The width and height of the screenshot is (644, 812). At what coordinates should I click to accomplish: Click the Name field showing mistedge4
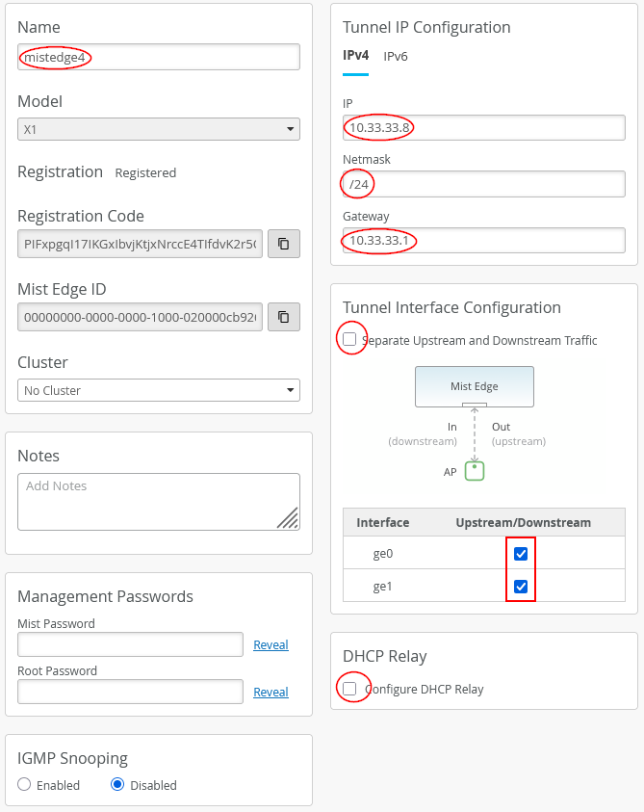point(158,57)
